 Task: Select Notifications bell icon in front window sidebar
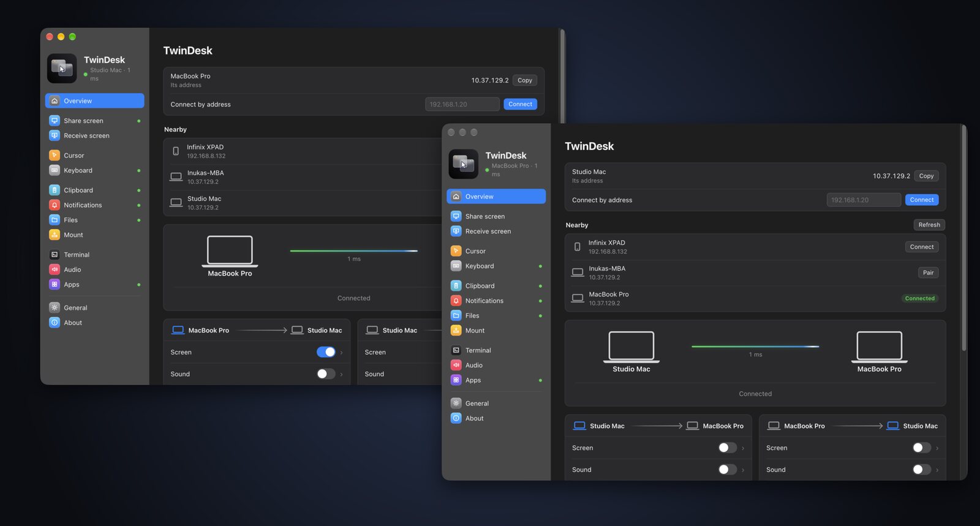tap(456, 301)
